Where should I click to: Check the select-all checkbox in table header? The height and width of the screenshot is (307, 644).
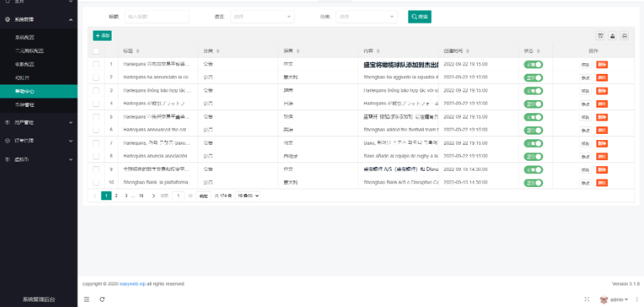(95, 51)
